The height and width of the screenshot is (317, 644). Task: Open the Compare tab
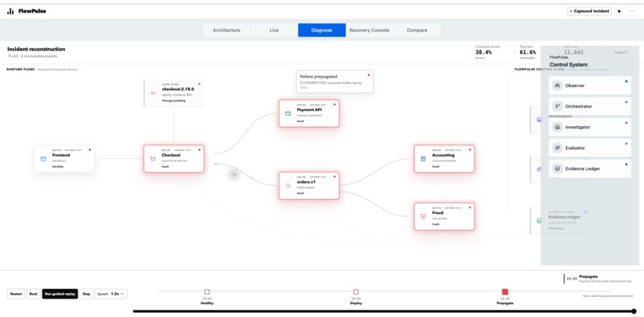[417, 30]
